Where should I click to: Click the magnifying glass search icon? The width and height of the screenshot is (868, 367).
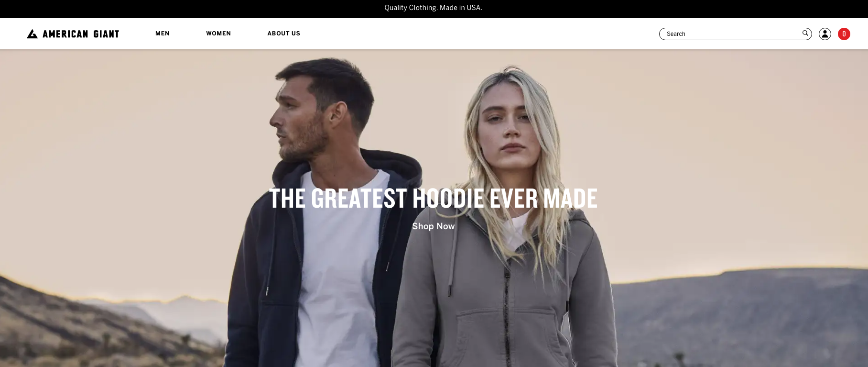tap(805, 33)
